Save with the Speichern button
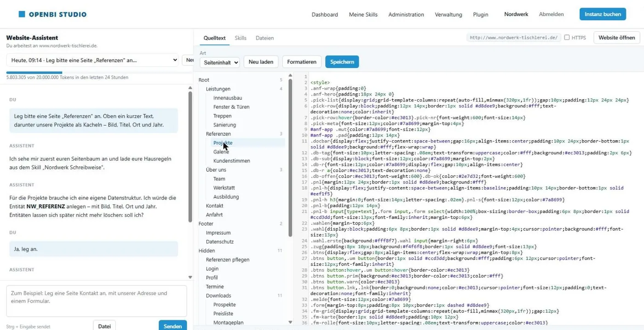 point(342,62)
